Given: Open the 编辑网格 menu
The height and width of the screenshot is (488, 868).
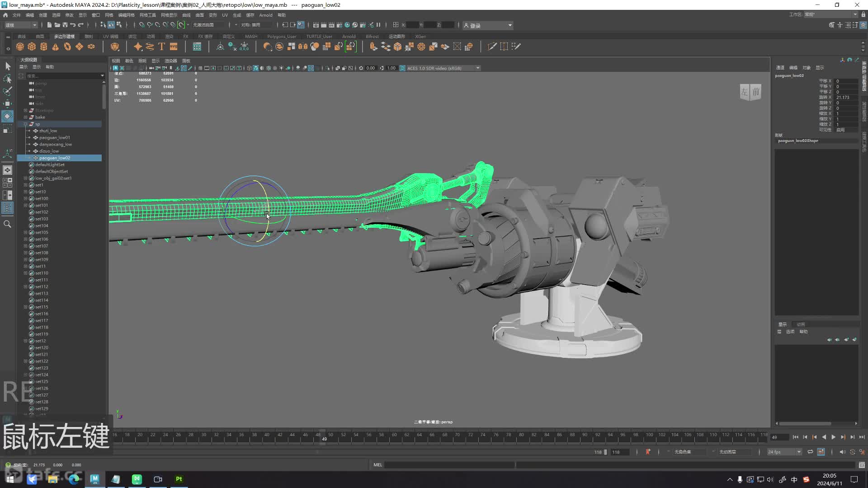Looking at the screenshot, I should pos(127,15).
